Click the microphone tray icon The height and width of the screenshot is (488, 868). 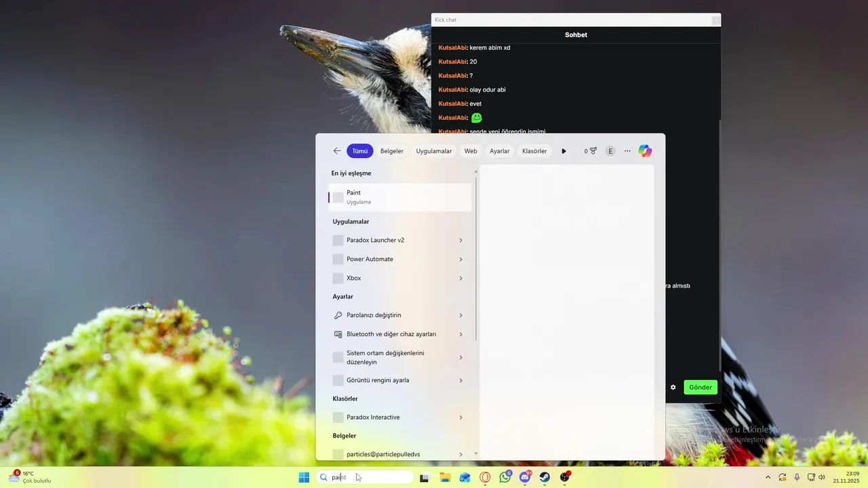coord(797,477)
